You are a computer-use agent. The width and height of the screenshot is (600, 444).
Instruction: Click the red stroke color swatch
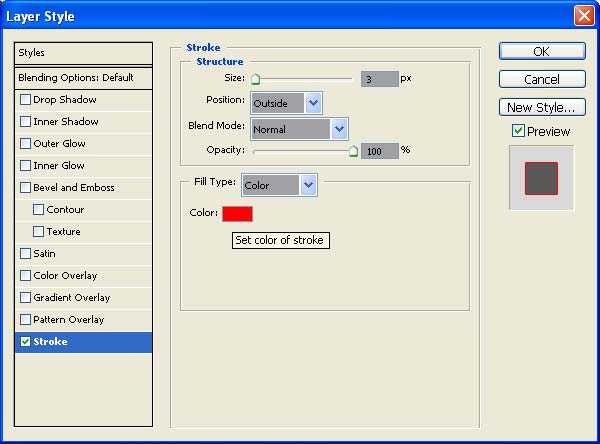[x=238, y=213]
